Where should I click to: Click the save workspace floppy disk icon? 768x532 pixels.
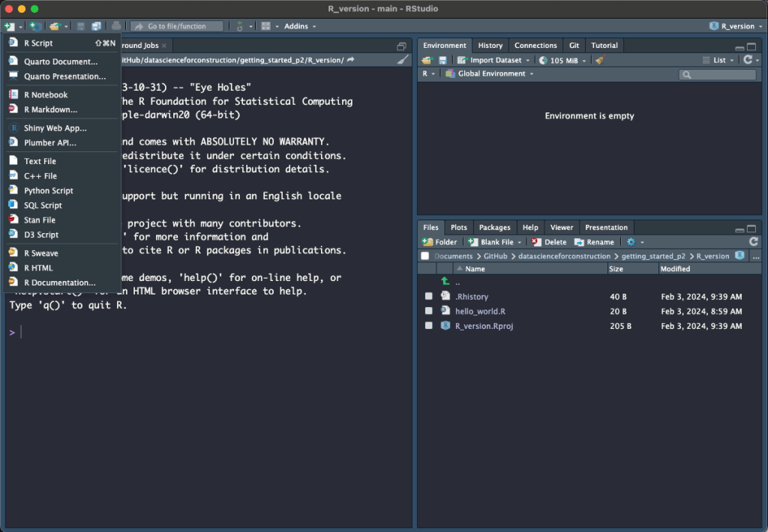(442, 60)
